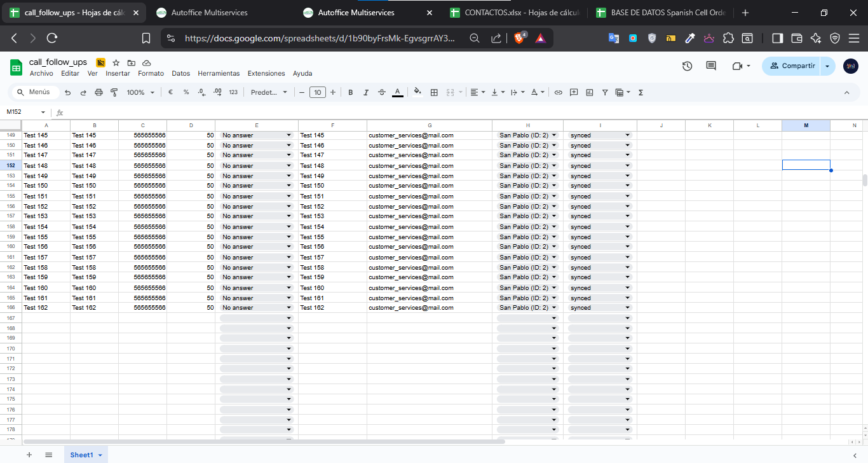
Task: Click the add new sheet button
Action: 29,455
